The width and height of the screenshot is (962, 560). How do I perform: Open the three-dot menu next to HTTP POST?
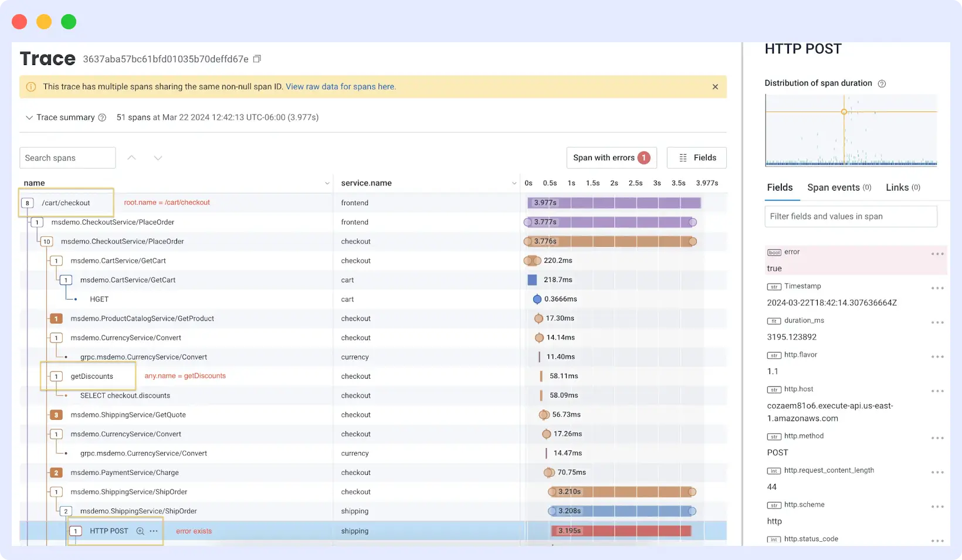pyautogui.click(x=153, y=531)
